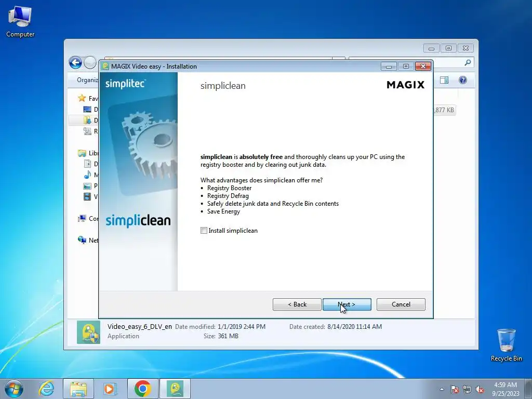Open the Organize menu in Explorer
532x399 pixels.
[x=87, y=80]
